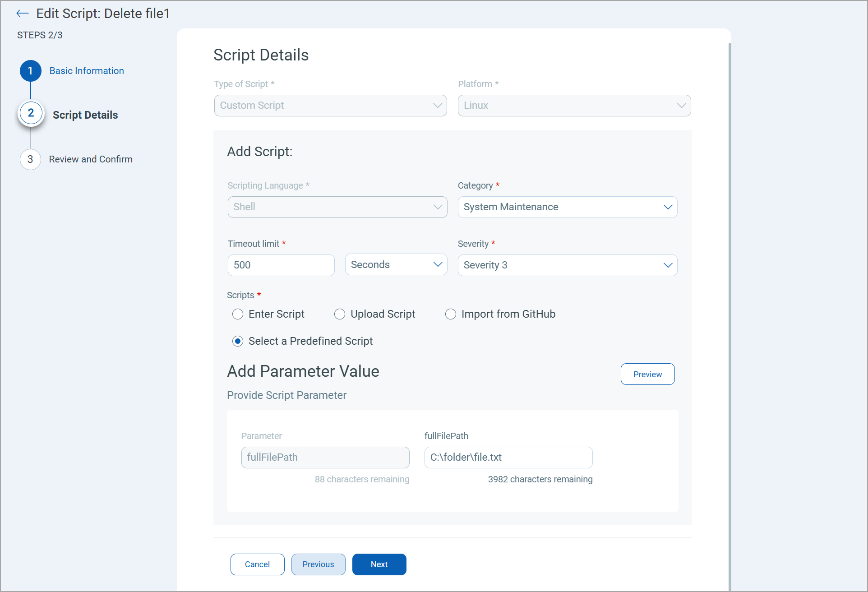
Task: Click the Preview button
Action: (647, 374)
